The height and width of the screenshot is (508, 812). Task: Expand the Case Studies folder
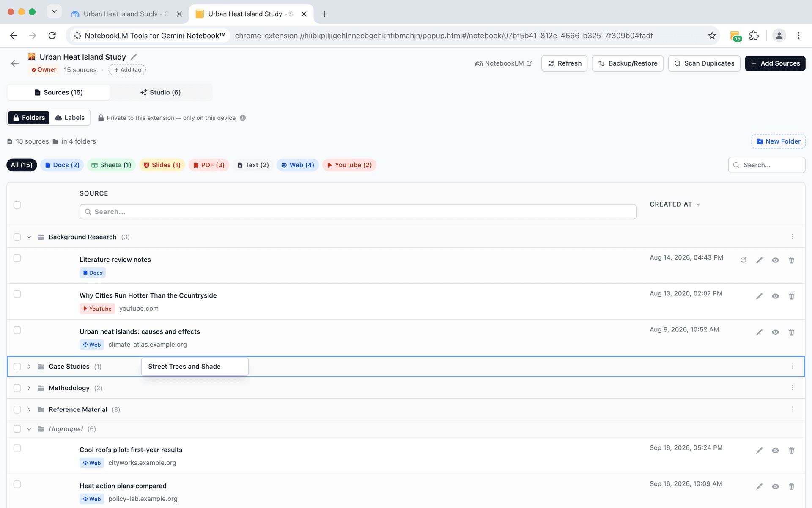pyautogui.click(x=29, y=367)
